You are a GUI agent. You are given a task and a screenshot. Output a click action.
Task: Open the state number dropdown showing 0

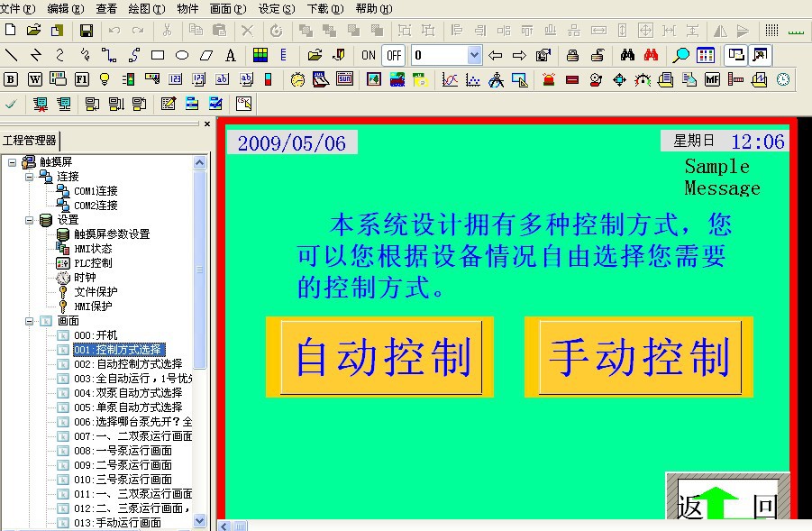(x=474, y=55)
